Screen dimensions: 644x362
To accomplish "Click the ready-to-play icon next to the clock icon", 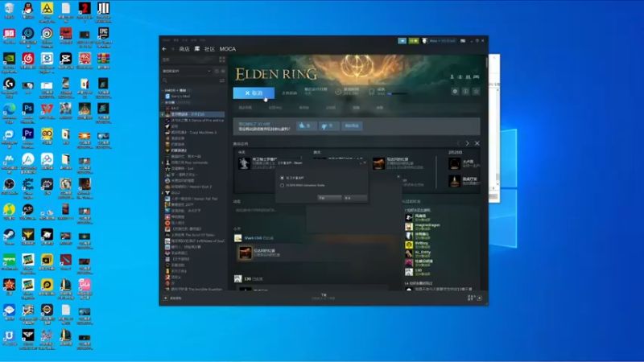I will coord(223,71).
